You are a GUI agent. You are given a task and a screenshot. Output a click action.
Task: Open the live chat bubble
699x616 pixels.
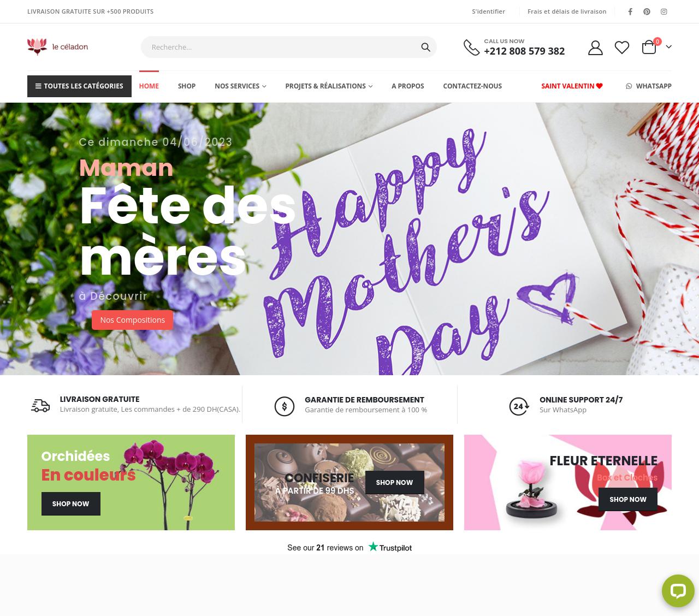click(678, 591)
